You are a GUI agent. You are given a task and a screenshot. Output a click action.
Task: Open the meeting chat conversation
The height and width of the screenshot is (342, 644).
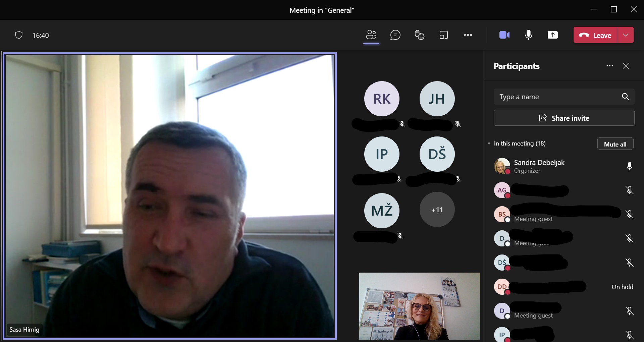tap(395, 35)
